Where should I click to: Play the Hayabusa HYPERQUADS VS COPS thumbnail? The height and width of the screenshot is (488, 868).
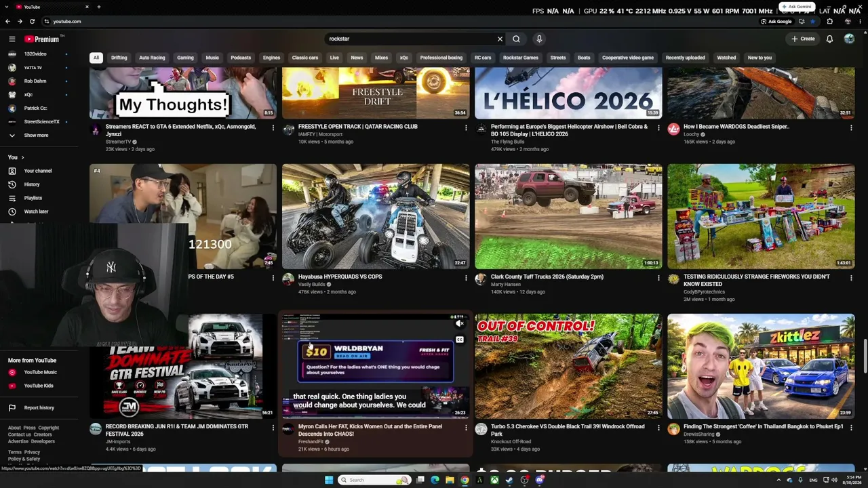click(376, 216)
